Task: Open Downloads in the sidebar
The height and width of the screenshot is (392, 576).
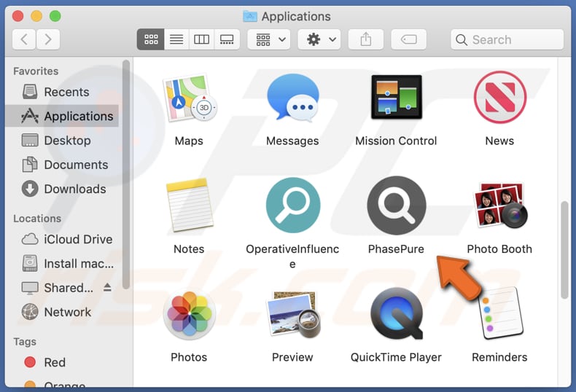Action: point(62,189)
